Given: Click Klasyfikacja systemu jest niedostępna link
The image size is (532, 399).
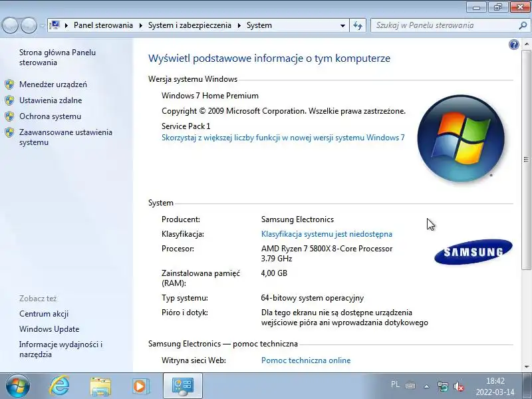Looking at the screenshot, I should tap(327, 234).
